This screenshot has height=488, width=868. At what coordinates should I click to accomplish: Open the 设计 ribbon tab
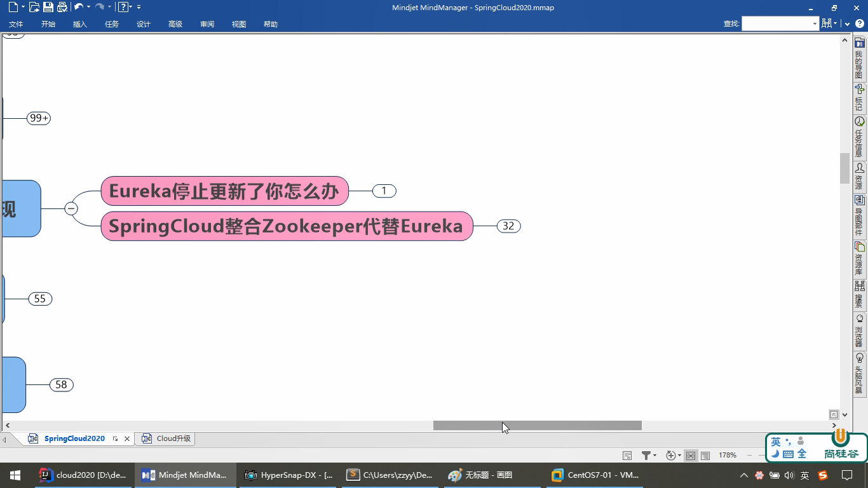click(x=144, y=24)
